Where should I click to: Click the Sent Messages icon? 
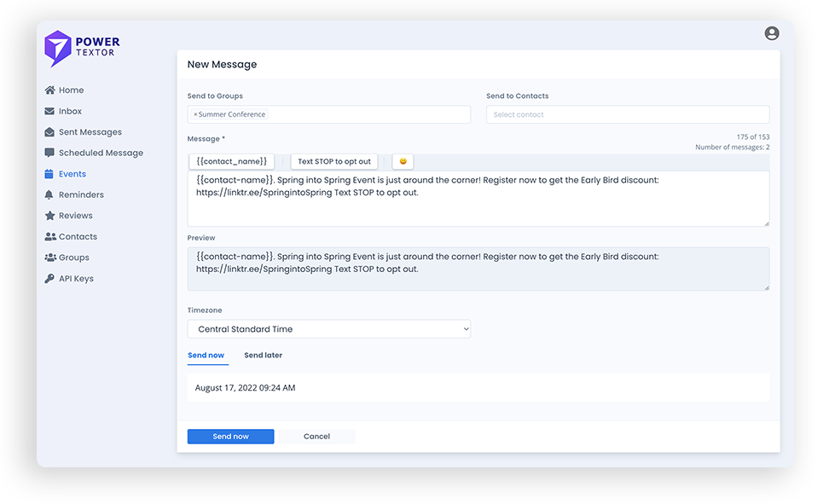pos(50,132)
